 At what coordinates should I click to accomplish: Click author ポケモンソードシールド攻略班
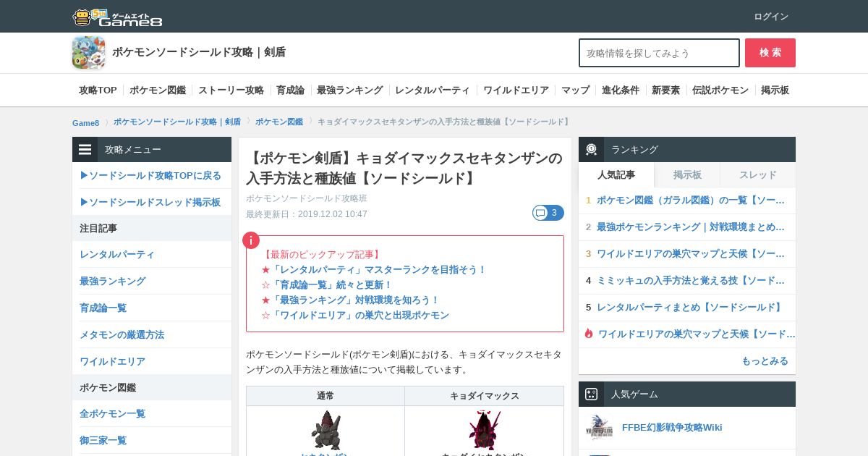(307, 198)
